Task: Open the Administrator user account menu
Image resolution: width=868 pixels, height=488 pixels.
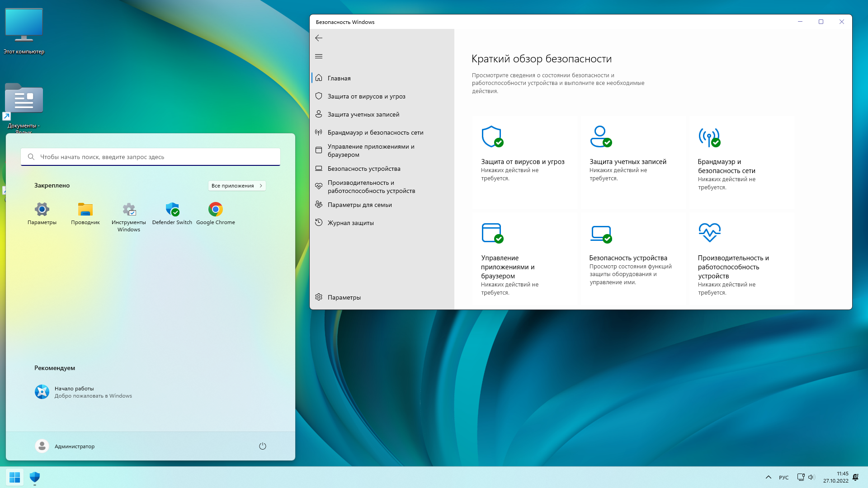Action: [x=65, y=446]
